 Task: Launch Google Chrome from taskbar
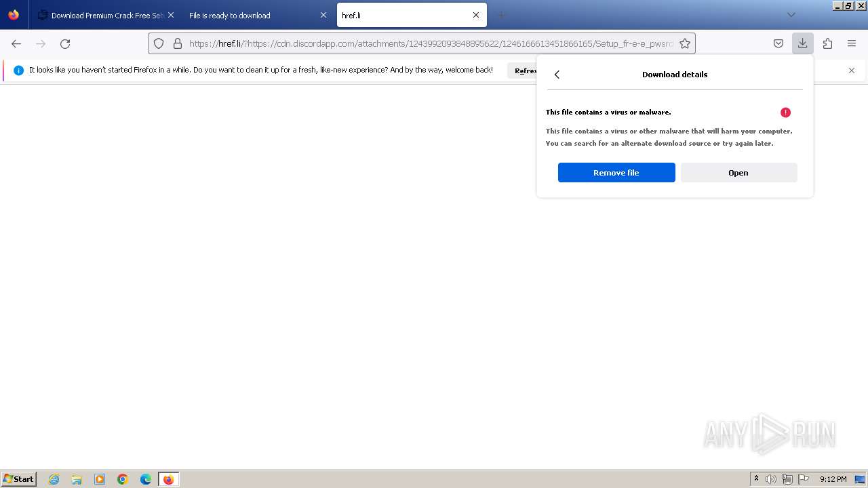pos(123,479)
